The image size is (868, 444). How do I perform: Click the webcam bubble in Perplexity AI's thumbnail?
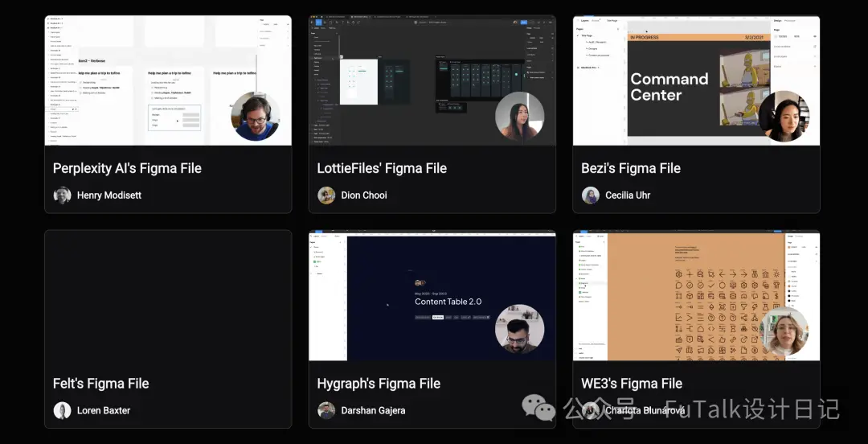256,116
